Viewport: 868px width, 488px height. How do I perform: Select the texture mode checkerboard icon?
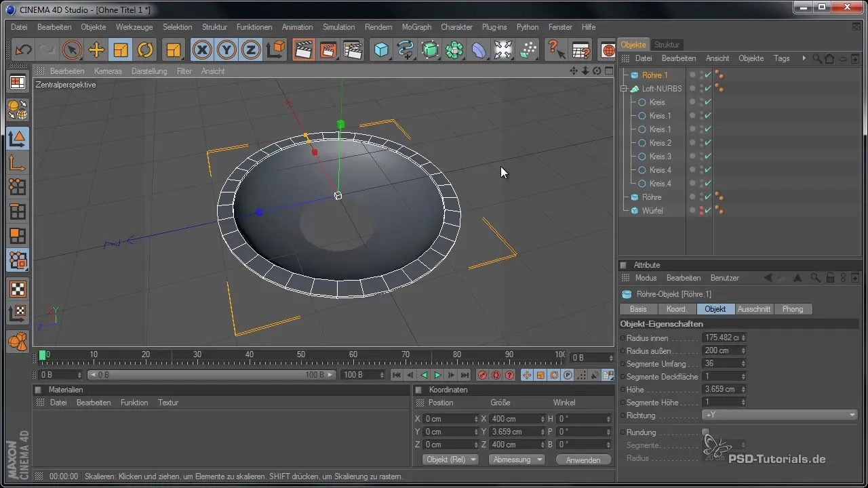[18, 289]
